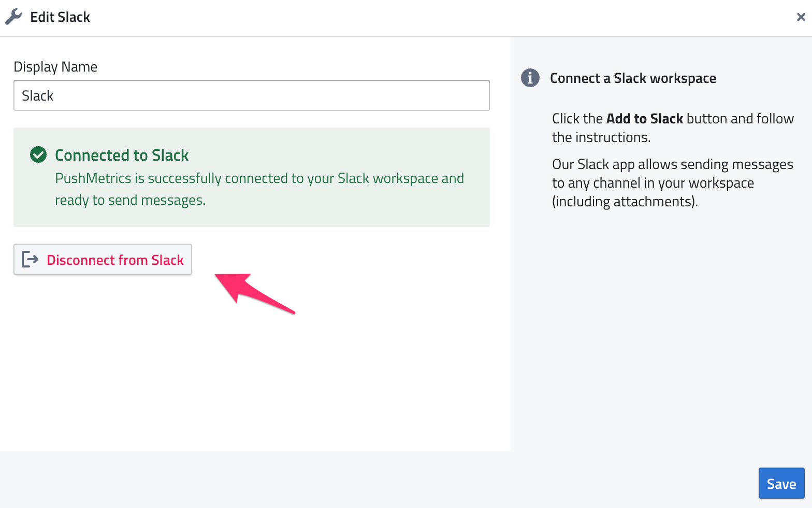The image size is (812, 508).
Task: Click the PushMetrics successfully connected message text
Action: click(259, 178)
